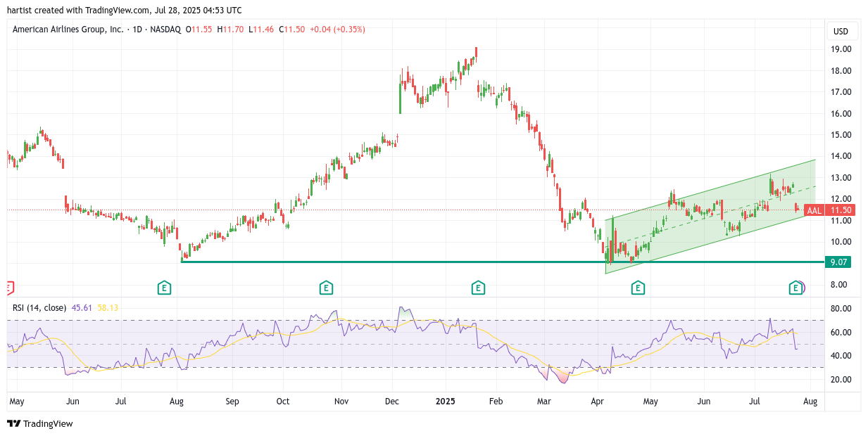Click the high value H11.70
868x436 pixels.
(230, 30)
